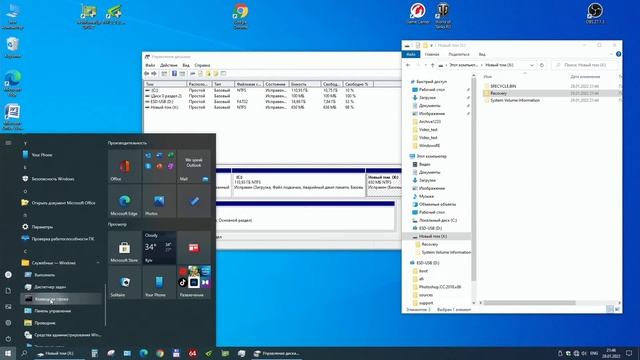Open the Photos tile in Start menu

click(159, 201)
